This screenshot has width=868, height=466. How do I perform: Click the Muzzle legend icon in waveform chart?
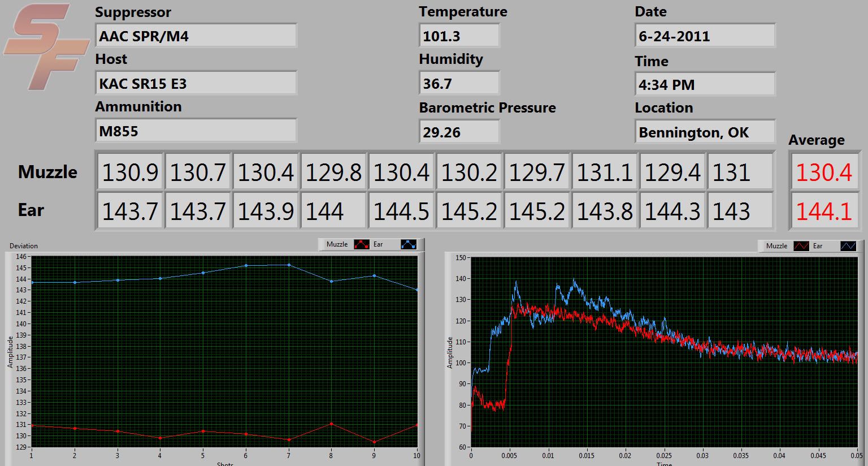(x=801, y=246)
